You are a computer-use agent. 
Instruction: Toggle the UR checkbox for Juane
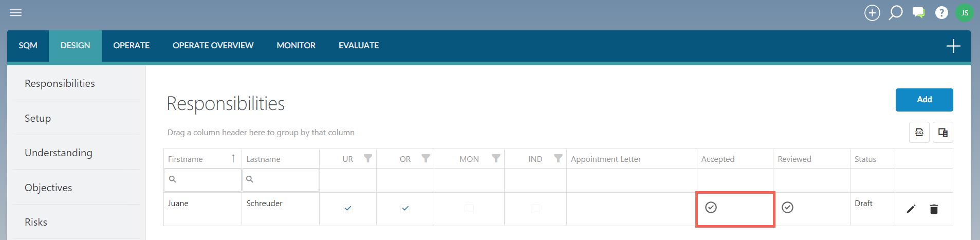[x=348, y=208]
